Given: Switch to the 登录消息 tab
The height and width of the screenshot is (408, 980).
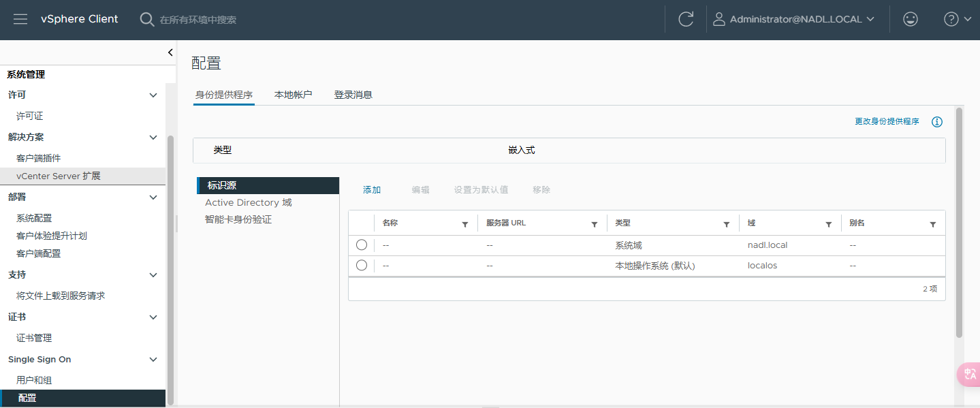Looking at the screenshot, I should click(353, 95).
